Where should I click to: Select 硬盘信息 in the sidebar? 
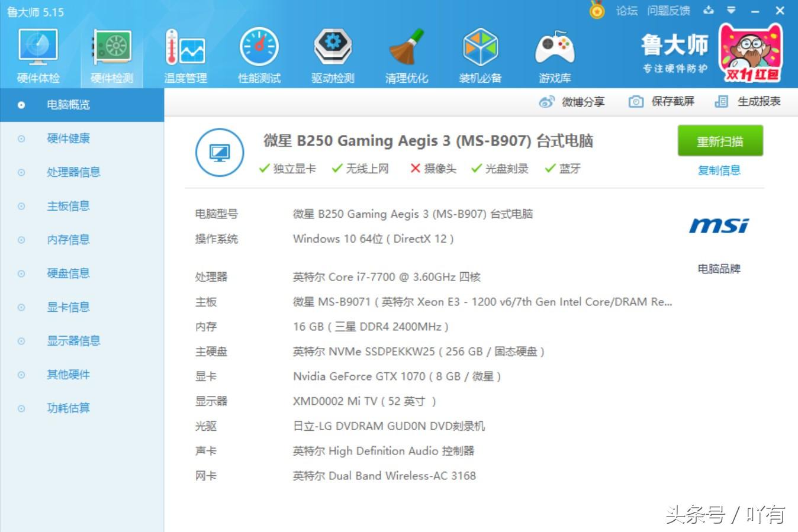pyautogui.click(x=68, y=273)
